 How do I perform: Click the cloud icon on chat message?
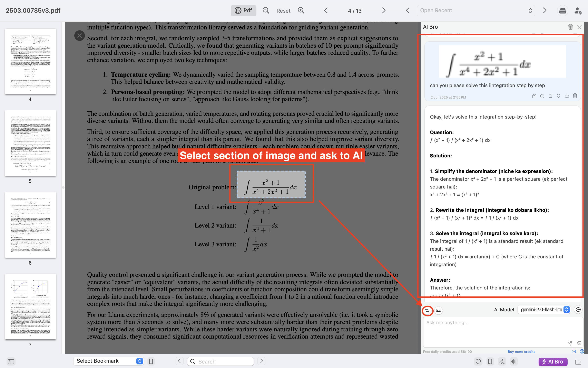[x=567, y=96]
